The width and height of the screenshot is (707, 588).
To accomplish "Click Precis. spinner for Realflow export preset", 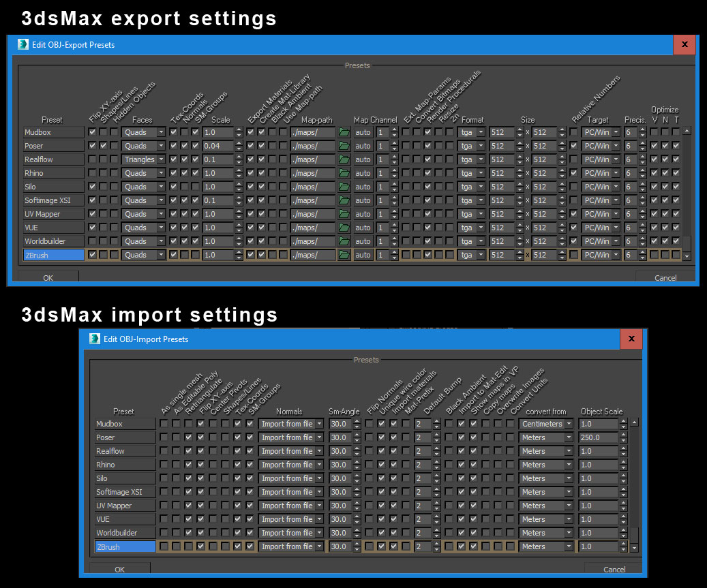I will pos(642,159).
